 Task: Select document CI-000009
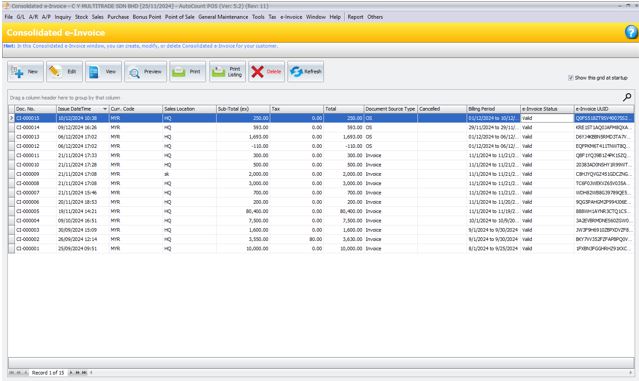(x=28, y=174)
